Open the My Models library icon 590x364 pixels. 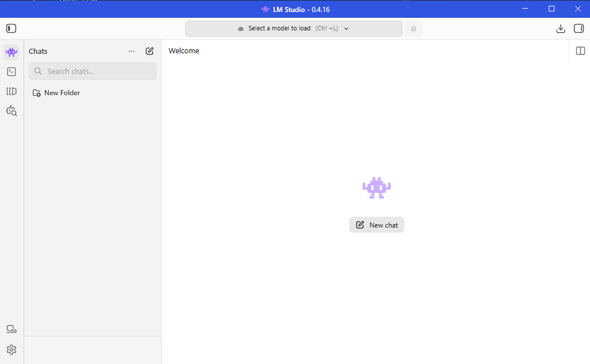click(x=11, y=91)
